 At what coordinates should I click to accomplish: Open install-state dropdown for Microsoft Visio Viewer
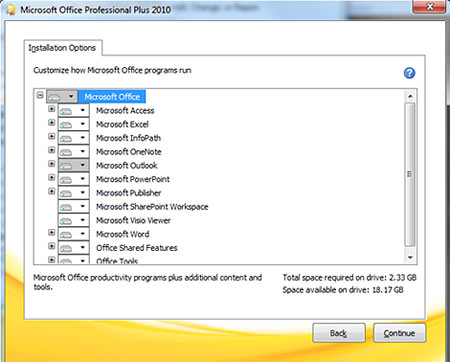click(74, 220)
